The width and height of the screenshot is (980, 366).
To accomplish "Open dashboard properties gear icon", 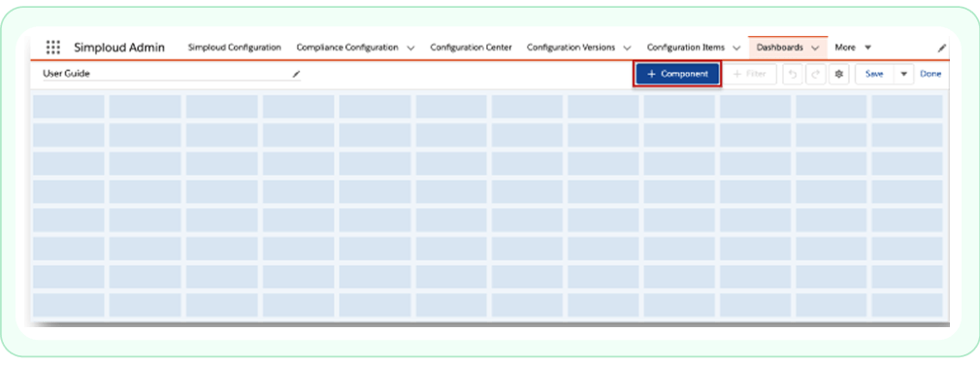I will click(x=838, y=74).
